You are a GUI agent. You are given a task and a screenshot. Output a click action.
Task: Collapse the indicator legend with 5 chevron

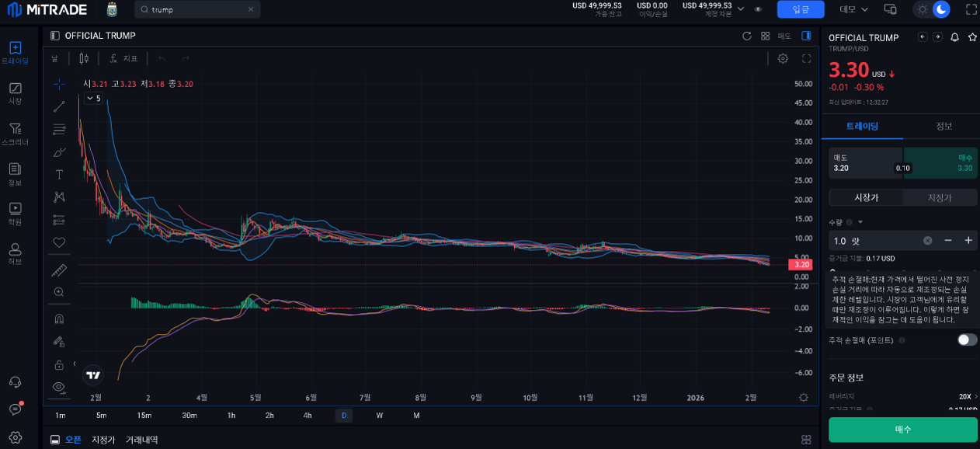[92, 99]
